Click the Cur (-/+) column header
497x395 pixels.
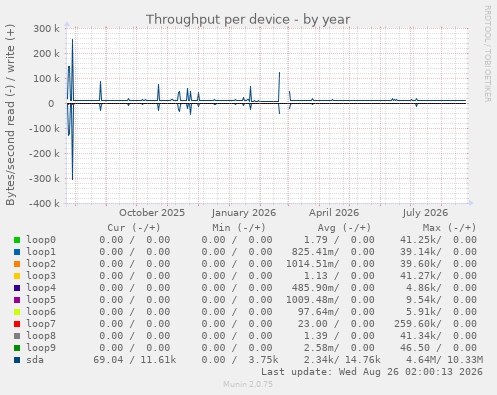point(134,228)
